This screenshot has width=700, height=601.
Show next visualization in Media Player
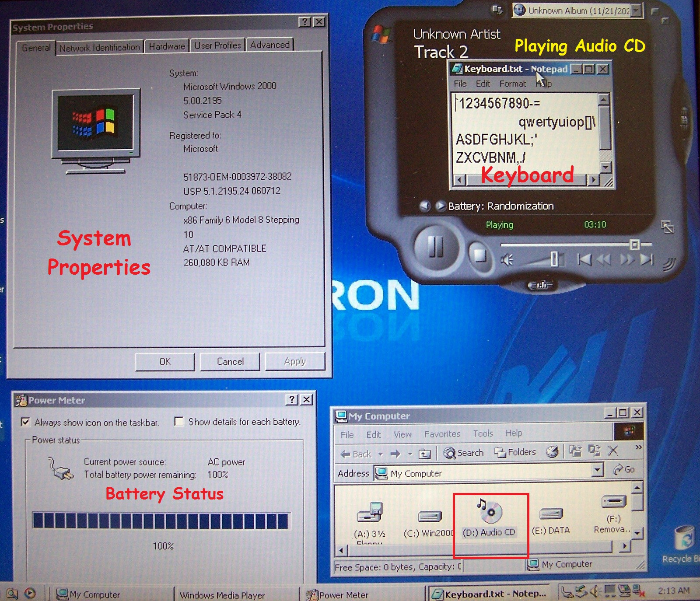(x=440, y=206)
